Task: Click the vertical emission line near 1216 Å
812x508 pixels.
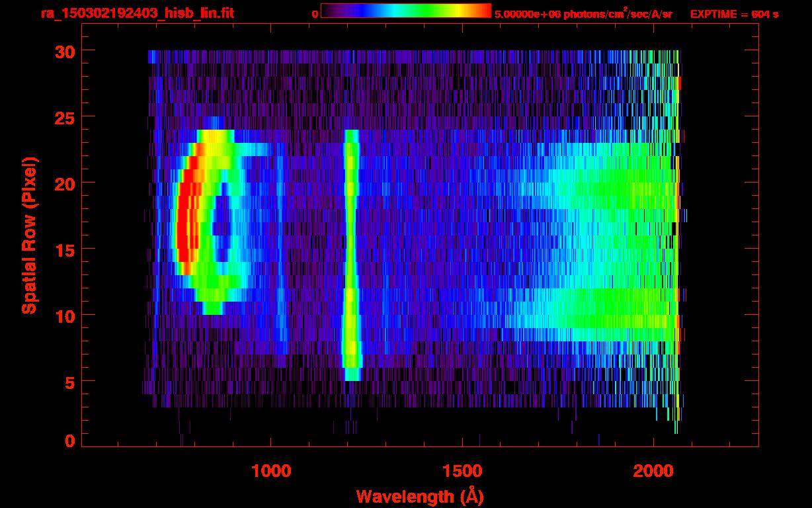Action: pos(352,255)
